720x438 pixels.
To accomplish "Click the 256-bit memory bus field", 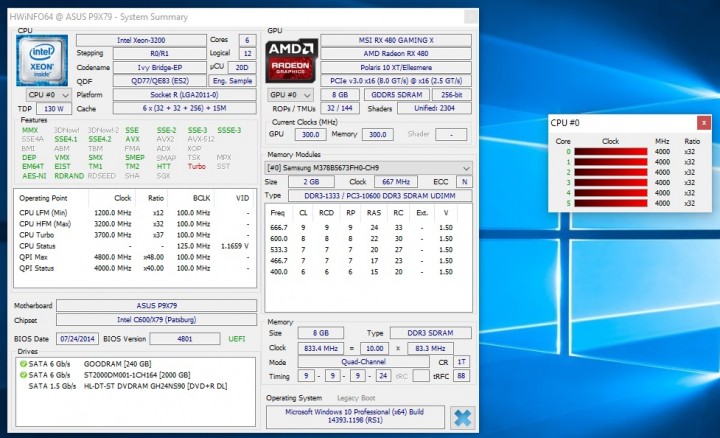I will [x=452, y=95].
